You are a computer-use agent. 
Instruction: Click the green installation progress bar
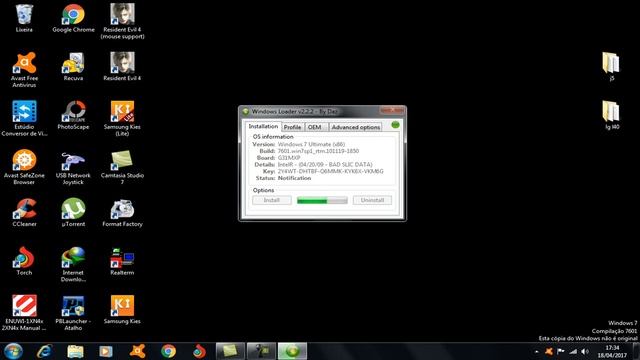tap(322, 200)
